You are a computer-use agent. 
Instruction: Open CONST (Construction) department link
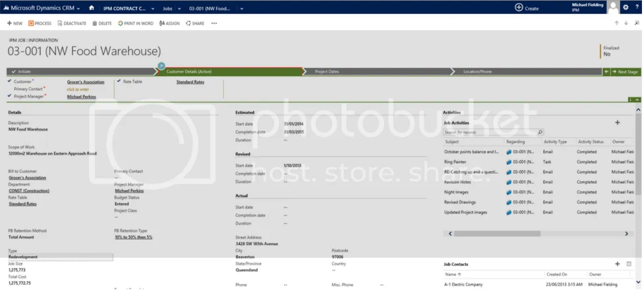pos(29,191)
